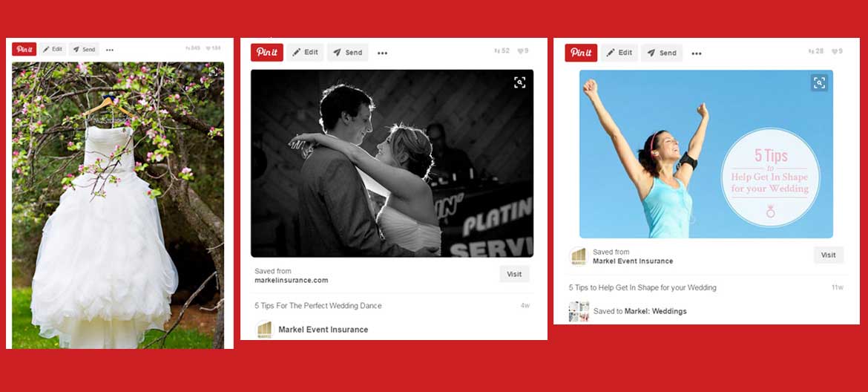The height and width of the screenshot is (392, 868).
Task: Send the wedding dance pin
Action: (x=347, y=53)
